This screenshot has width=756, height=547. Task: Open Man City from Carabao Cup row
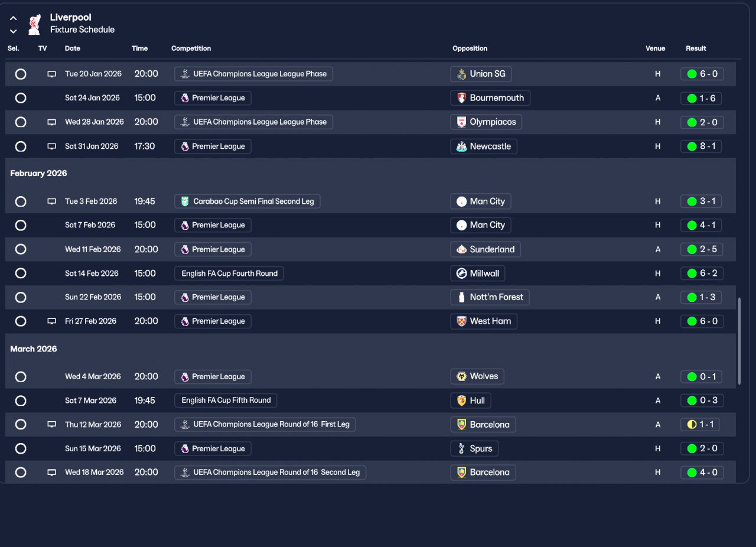click(481, 201)
